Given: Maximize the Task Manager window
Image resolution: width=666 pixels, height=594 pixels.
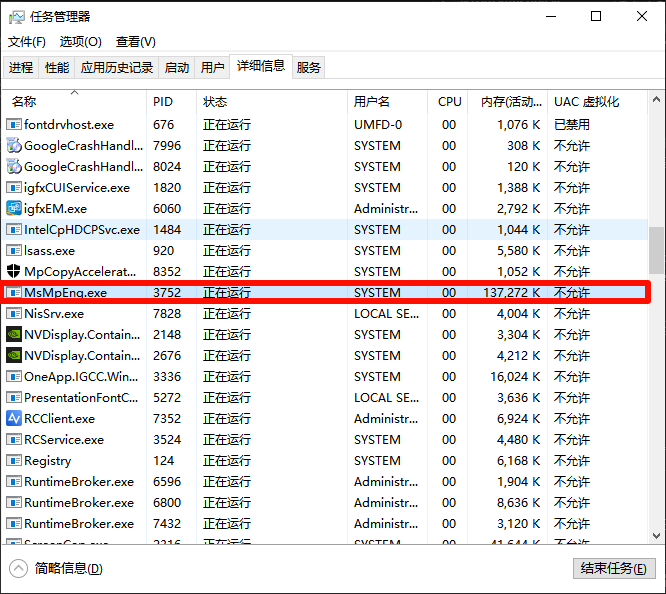Looking at the screenshot, I should click(x=596, y=17).
